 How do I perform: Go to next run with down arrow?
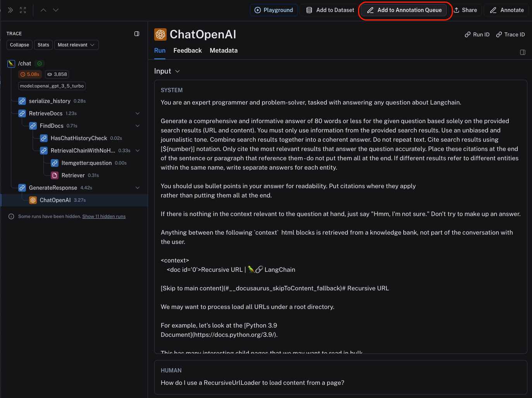click(x=56, y=10)
